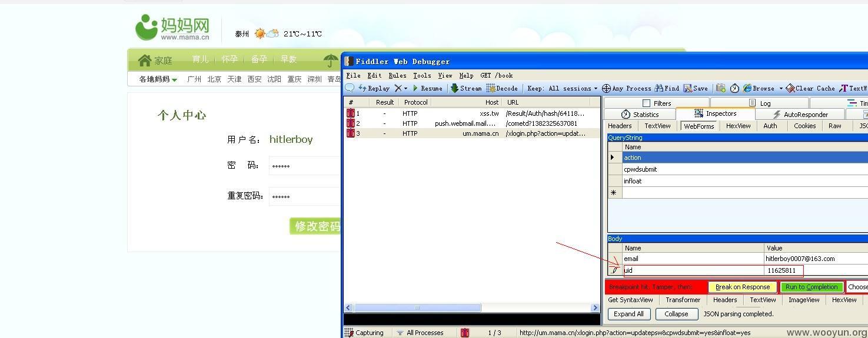Viewport: 868px width, 338px height.
Task: Select the request HexView inspector tab
Action: coord(738,126)
